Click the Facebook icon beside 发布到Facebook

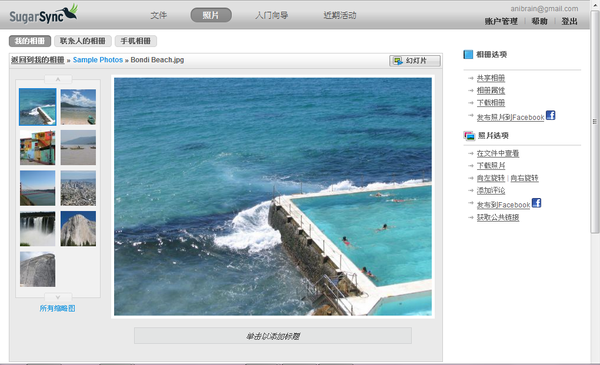click(x=536, y=203)
